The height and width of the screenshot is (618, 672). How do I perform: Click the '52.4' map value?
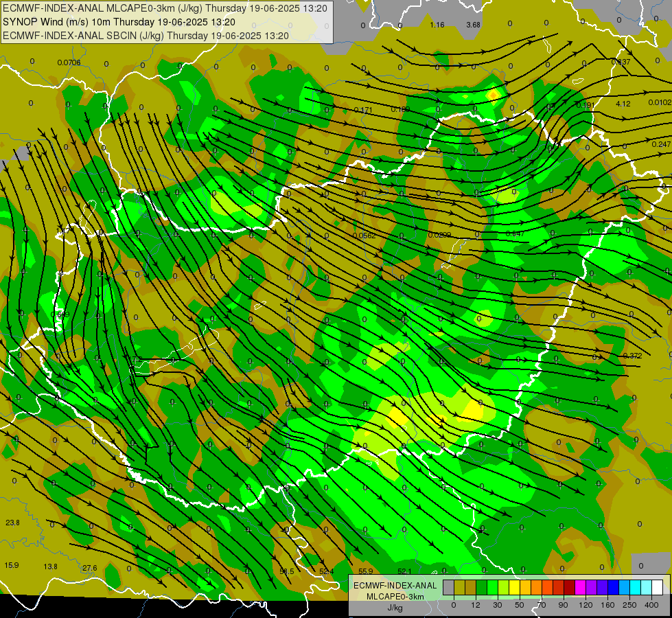click(x=326, y=571)
